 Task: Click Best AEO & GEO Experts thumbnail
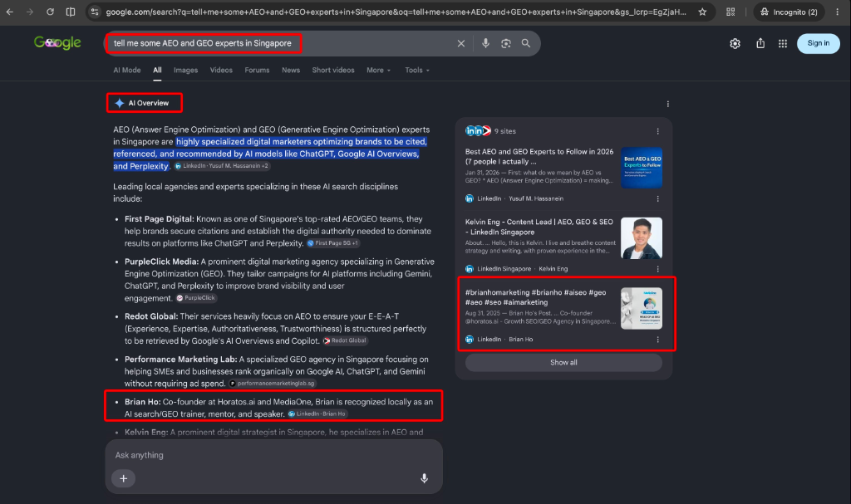641,168
